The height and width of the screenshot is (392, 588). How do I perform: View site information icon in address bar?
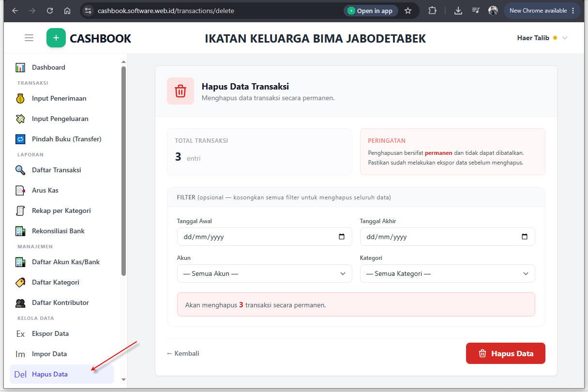pyautogui.click(x=88, y=11)
